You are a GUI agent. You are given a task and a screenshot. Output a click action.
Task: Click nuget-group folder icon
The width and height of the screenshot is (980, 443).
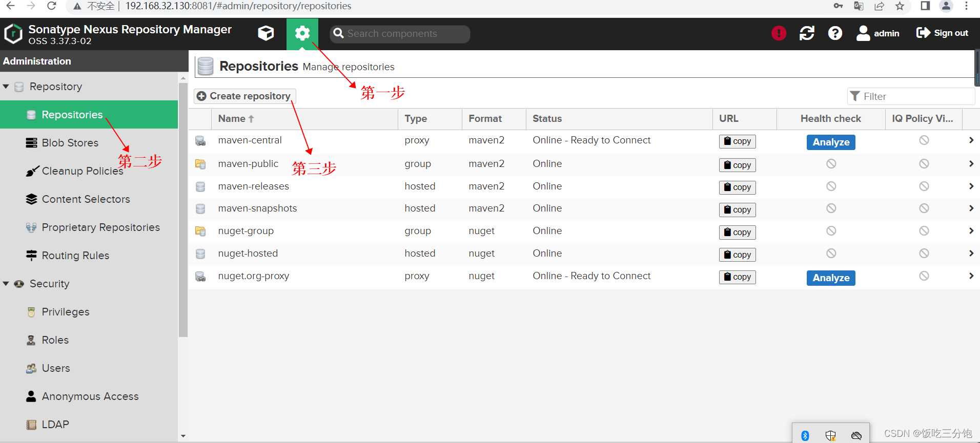click(200, 231)
